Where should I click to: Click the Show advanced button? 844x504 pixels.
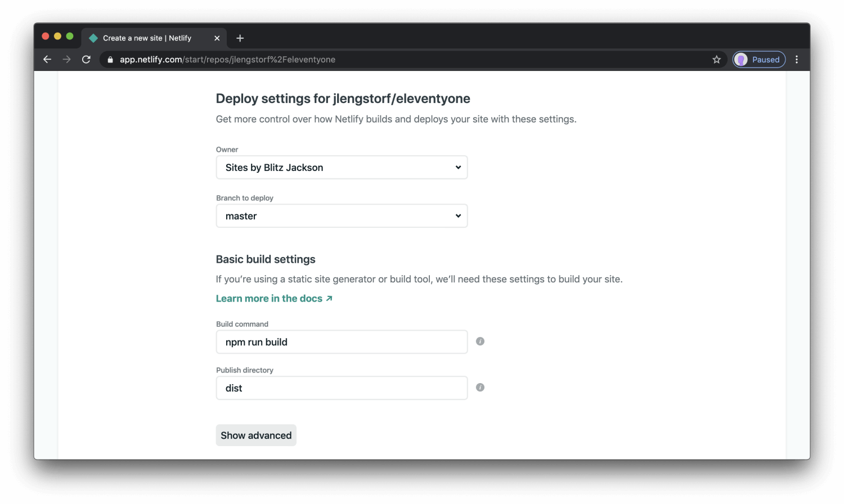pos(256,435)
